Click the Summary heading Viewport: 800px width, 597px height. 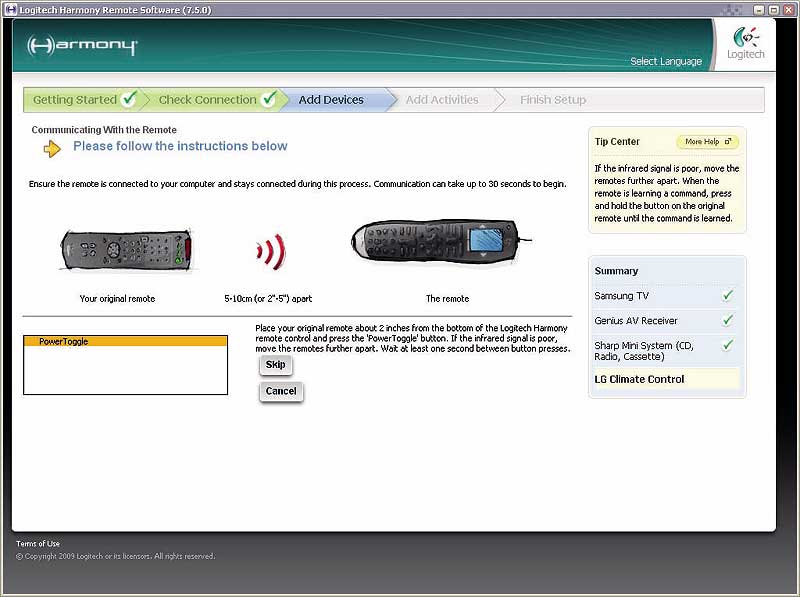click(x=616, y=271)
